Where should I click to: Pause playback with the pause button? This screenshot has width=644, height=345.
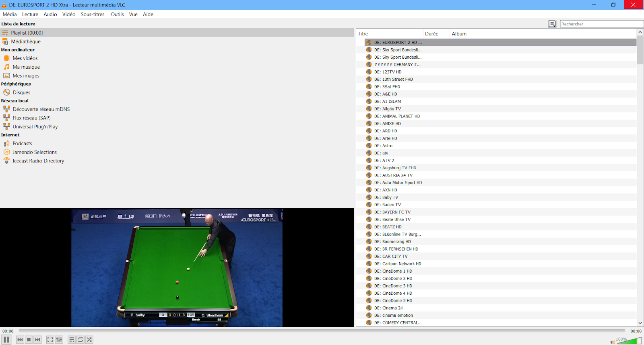pos(6,340)
